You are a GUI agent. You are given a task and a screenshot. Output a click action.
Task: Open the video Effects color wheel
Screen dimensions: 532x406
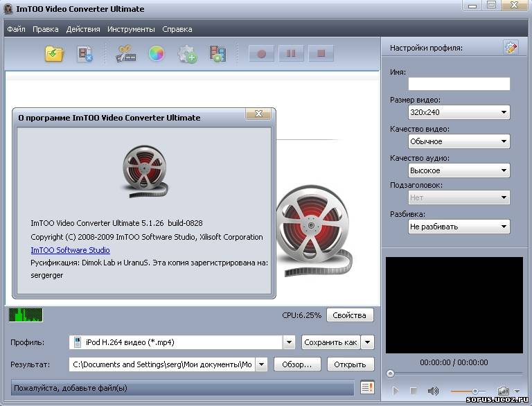[x=157, y=53]
